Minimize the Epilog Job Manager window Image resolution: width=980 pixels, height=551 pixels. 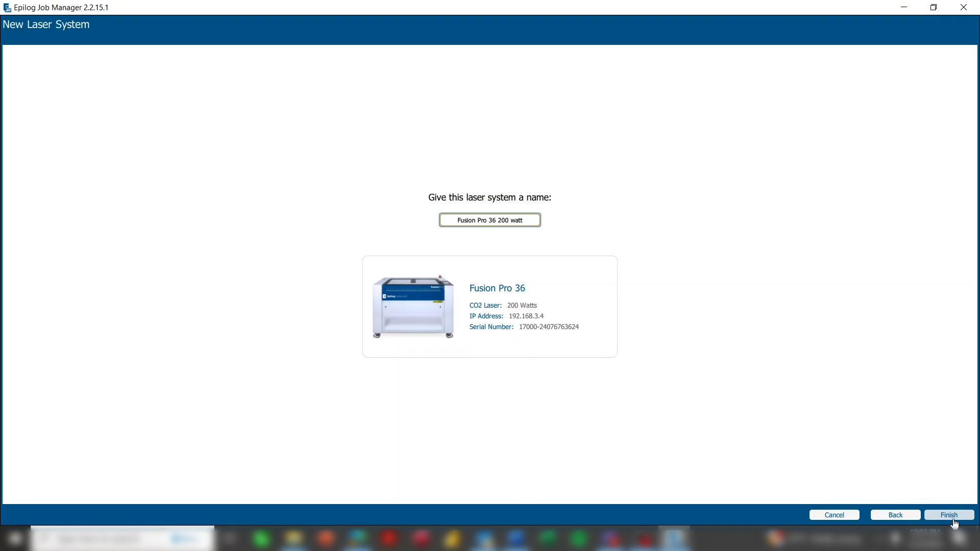pyautogui.click(x=904, y=8)
